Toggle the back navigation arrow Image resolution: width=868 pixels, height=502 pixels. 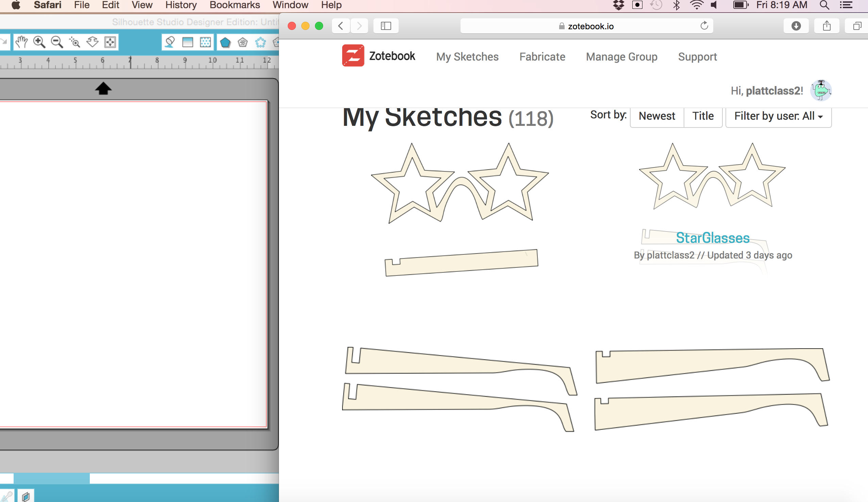pyautogui.click(x=340, y=26)
